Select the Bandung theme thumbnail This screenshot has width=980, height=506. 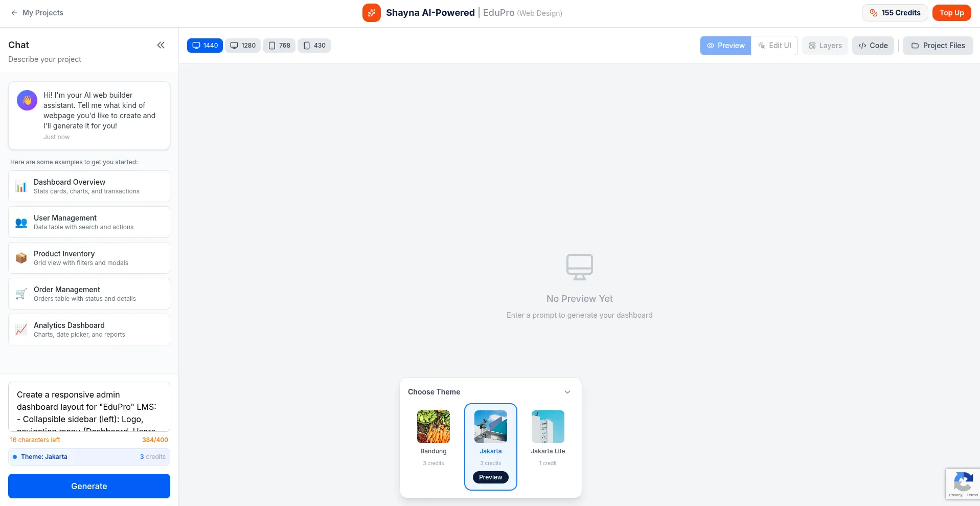[433, 427]
